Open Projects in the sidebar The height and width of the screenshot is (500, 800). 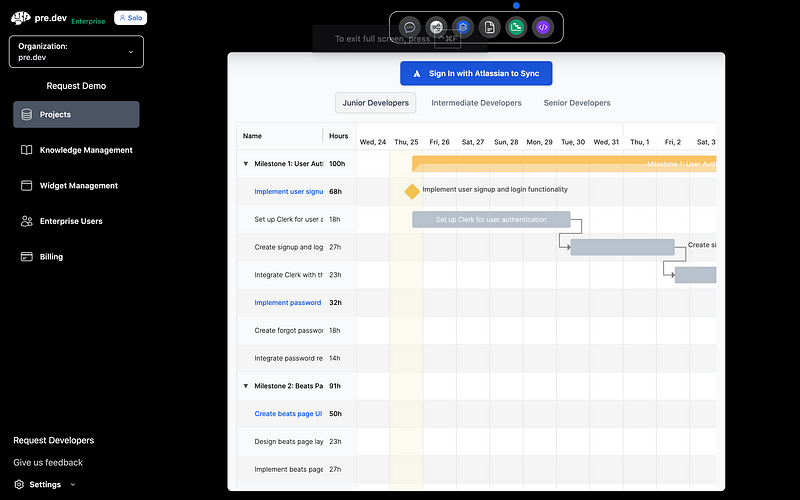point(77,114)
